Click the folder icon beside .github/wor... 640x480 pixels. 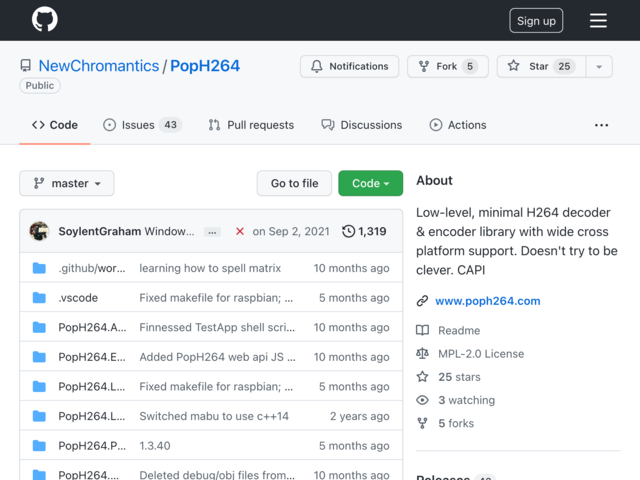tap(39, 268)
